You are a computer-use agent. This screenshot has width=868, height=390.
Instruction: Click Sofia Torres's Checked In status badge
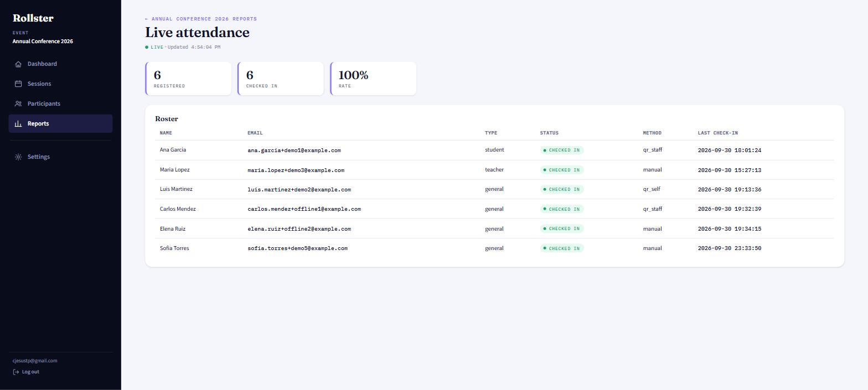(562, 248)
